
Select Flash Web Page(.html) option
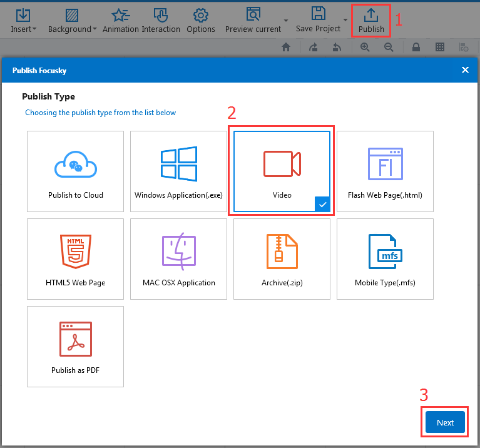(385, 171)
